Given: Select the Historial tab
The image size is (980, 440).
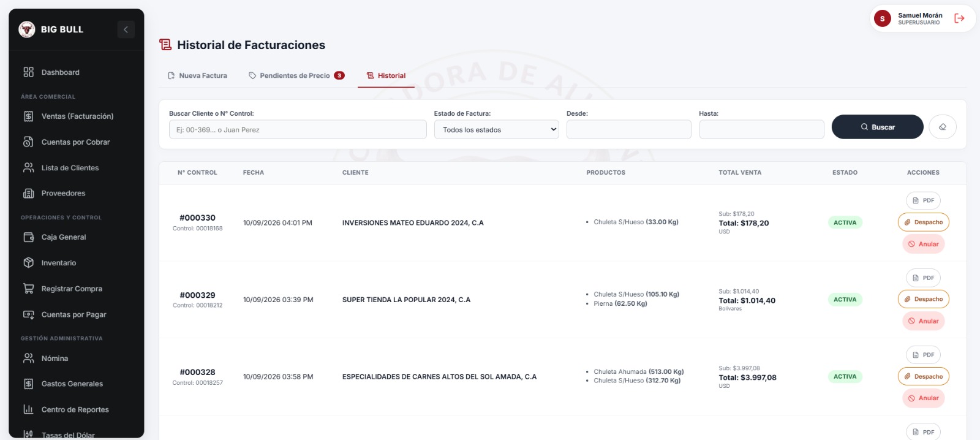Looking at the screenshot, I should tap(386, 75).
